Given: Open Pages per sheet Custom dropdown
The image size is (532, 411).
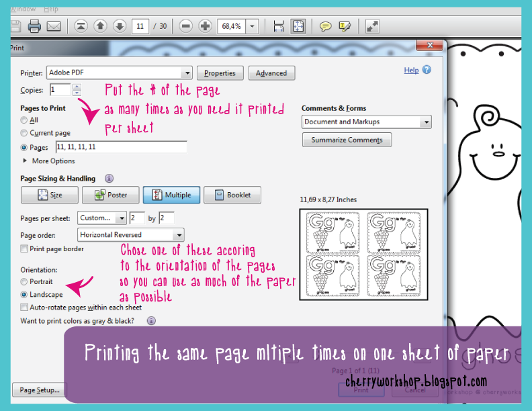Looking at the screenshot, I should [102, 218].
